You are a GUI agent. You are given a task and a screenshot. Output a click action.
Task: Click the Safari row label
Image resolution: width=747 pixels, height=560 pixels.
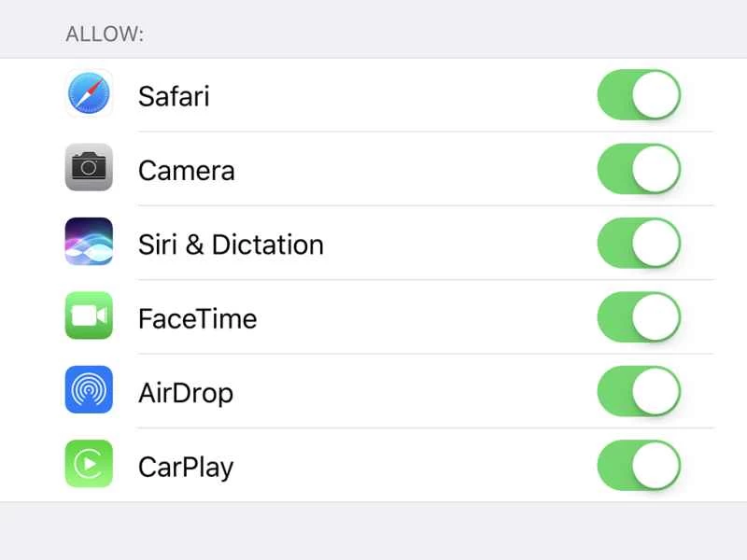(174, 95)
